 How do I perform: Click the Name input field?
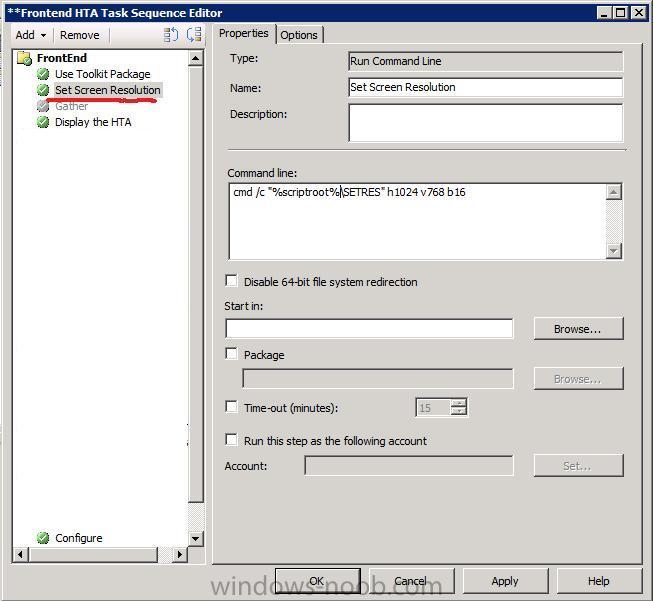485,87
